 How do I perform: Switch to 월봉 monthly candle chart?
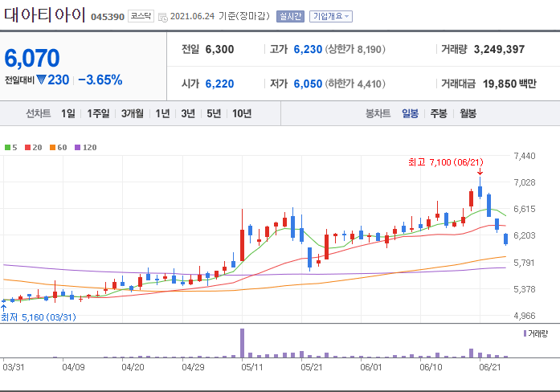click(468, 113)
